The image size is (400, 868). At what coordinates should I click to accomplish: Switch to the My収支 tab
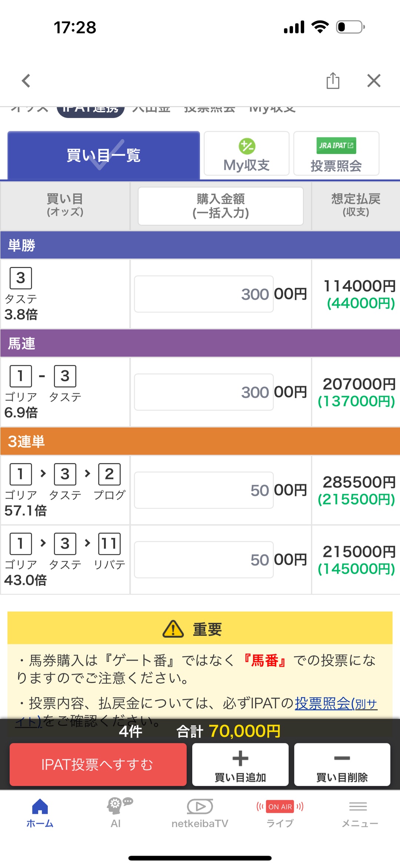[247, 154]
